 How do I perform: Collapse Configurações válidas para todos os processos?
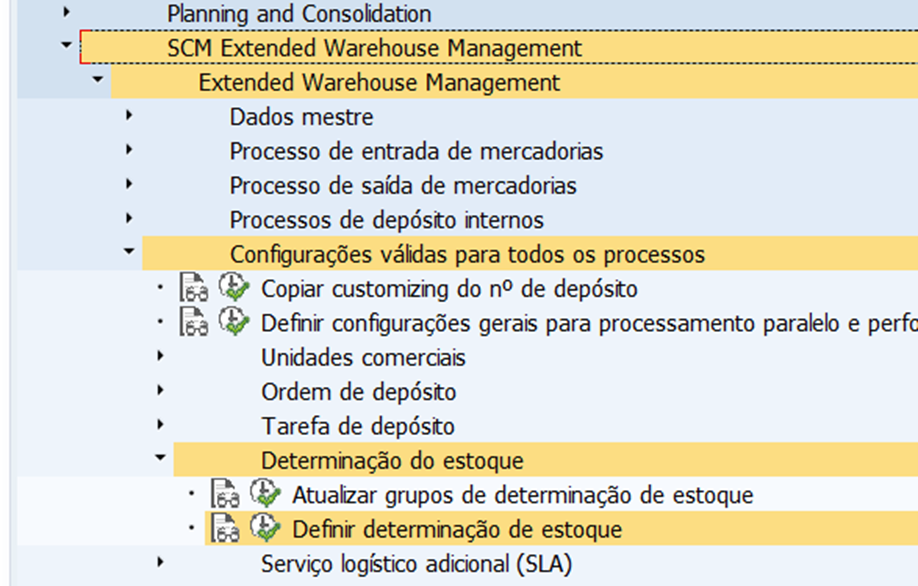[129, 251]
